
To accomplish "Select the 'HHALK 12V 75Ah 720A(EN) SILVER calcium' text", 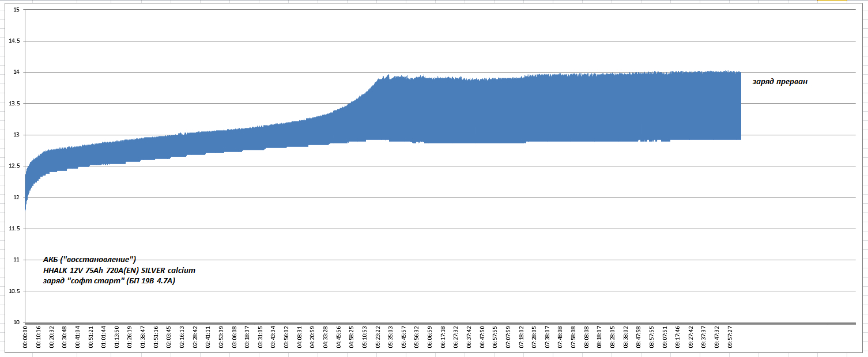I will click(119, 270).
